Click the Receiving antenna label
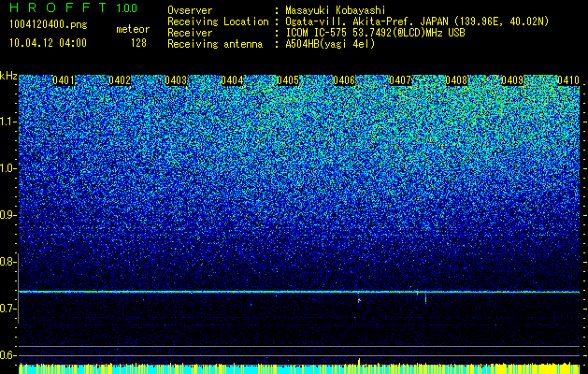This screenshot has width=588, height=374. [215, 44]
